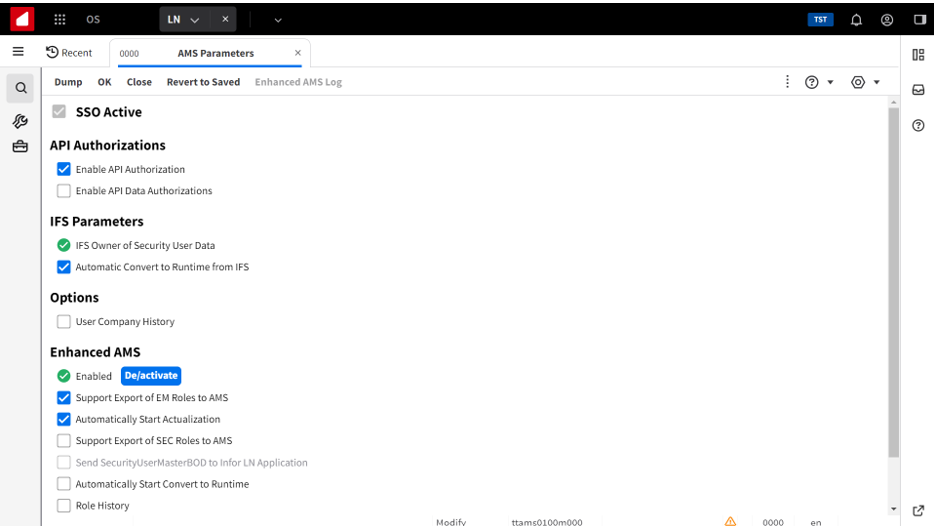Viewport: 934px width, 526px height.
Task: Click Revert to Saved
Action: click(x=203, y=82)
